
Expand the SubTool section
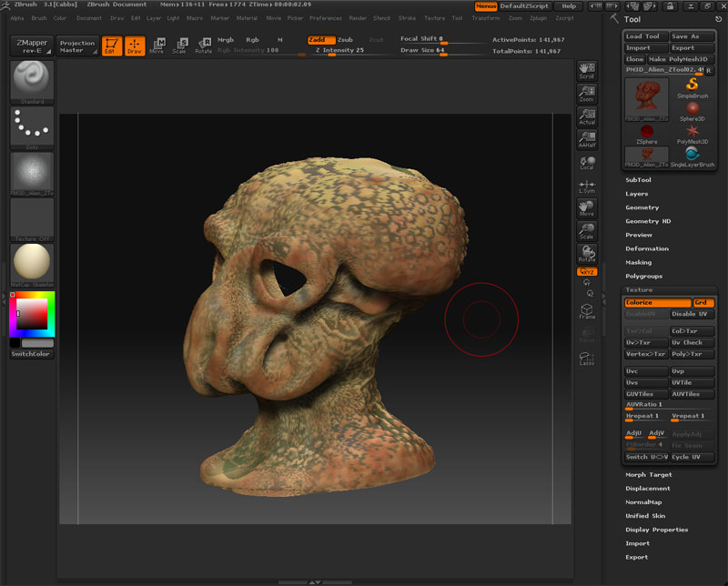(639, 180)
